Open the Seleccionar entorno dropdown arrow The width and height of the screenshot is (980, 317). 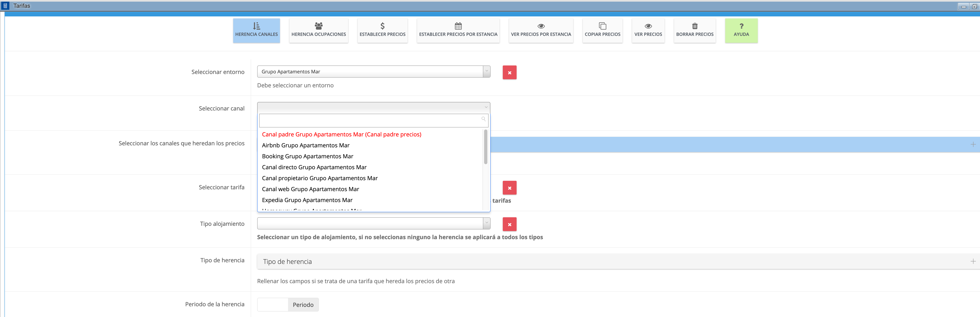pos(486,72)
